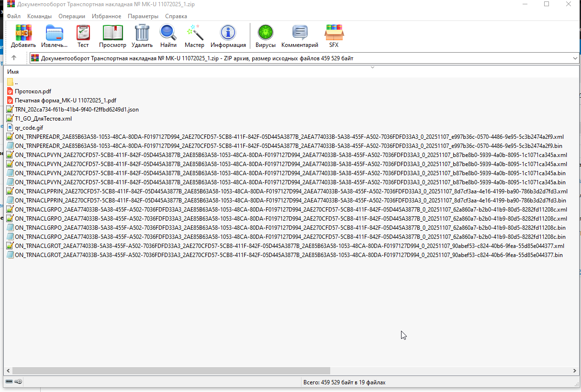Select the ON_TRNACLPPRIN .xml file name
This screenshot has height=392, width=581.
(291, 191)
